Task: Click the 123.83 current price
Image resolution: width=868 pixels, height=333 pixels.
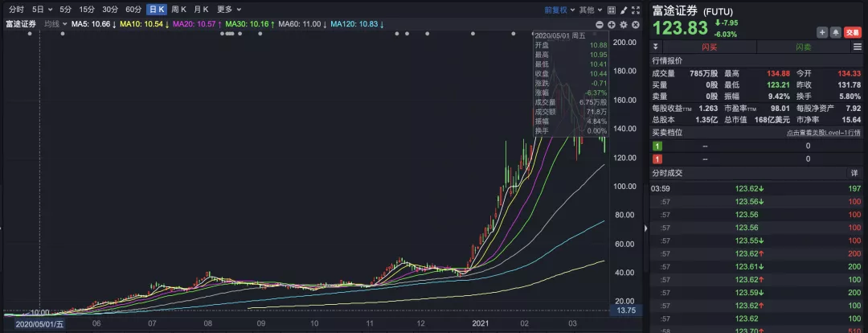Action: [x=680, y=28]
